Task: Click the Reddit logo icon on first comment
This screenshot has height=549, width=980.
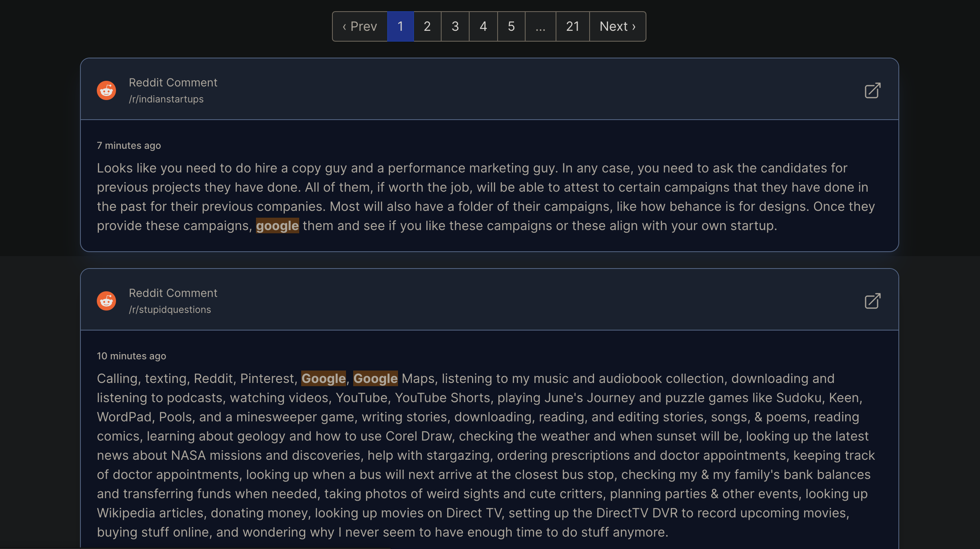Action: [106, 90]
